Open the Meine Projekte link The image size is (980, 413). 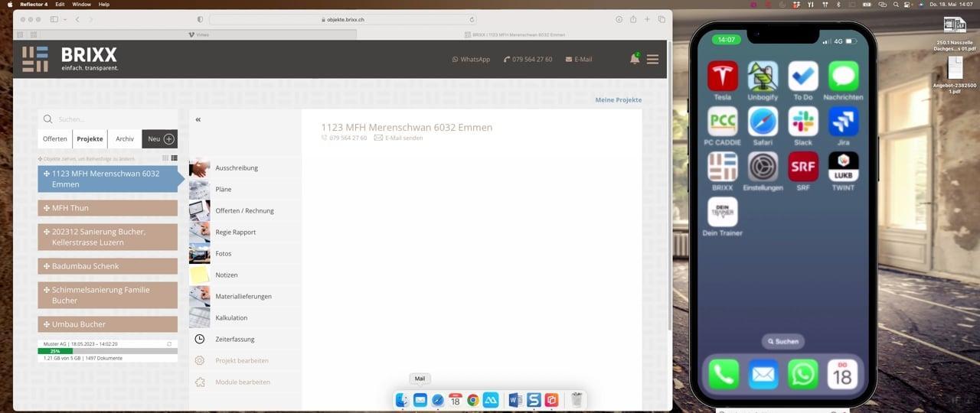point(619,100)
